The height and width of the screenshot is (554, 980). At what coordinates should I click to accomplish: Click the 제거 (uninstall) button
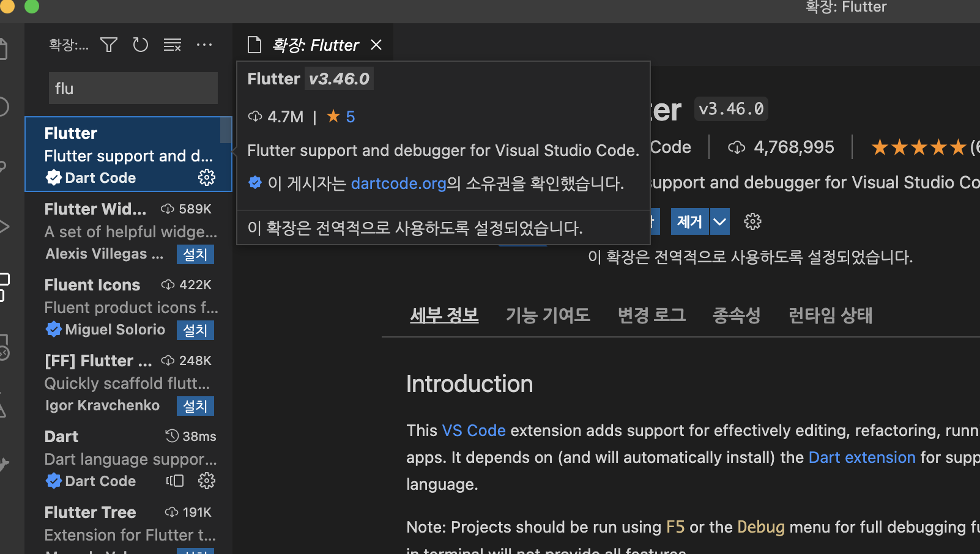click(x=689, y=221)
